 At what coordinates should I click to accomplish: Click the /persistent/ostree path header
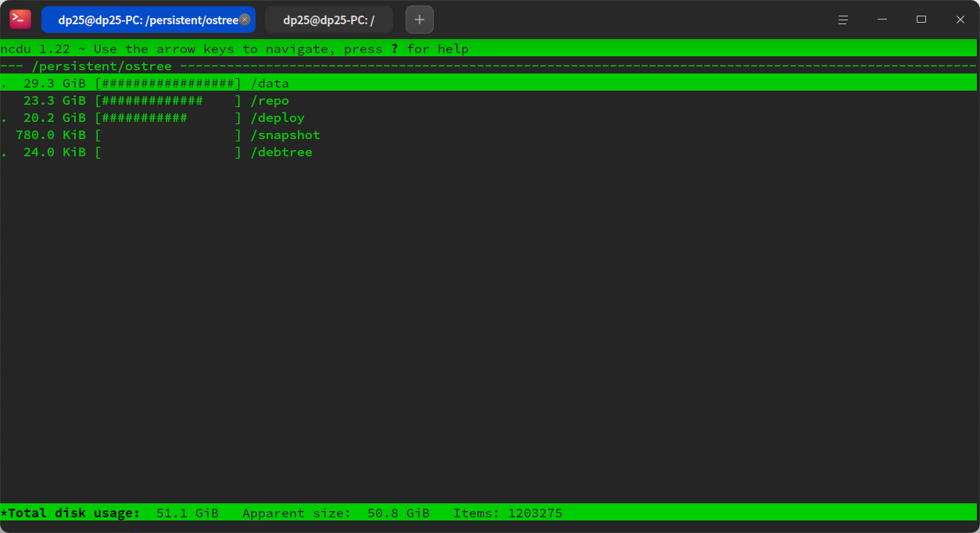[102, 66]
